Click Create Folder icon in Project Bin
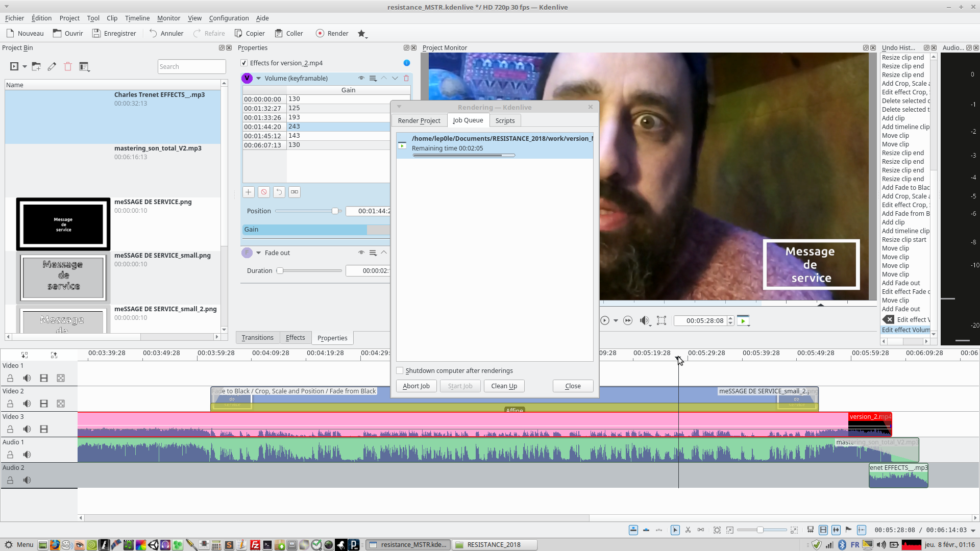 36,66
